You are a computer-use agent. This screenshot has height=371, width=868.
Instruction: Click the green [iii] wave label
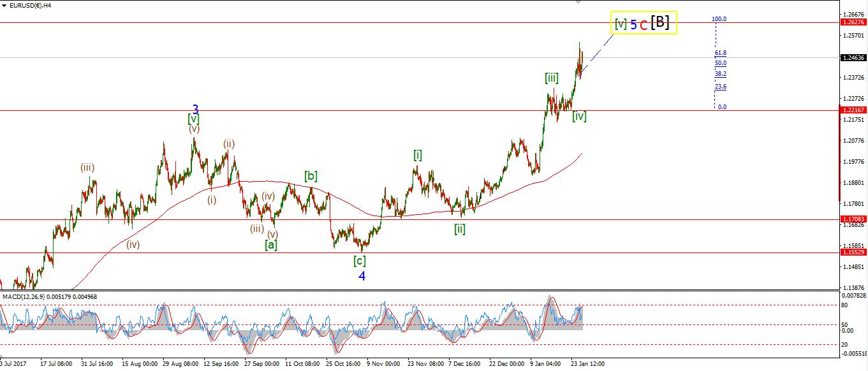pos(552,78)
